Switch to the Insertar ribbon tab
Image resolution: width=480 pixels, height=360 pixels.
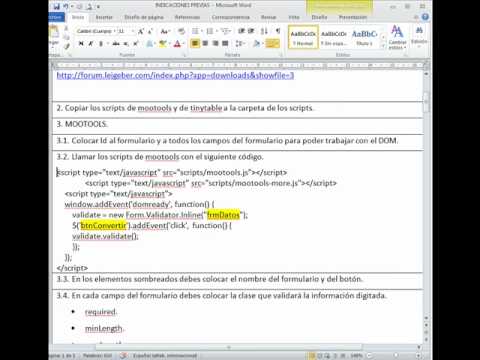(104, 17)
